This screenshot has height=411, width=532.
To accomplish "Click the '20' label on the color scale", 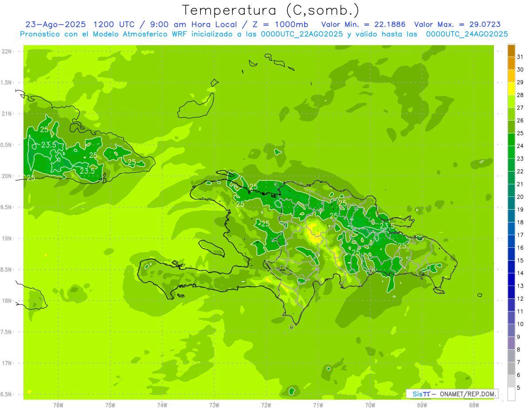I will coord(520,197).
